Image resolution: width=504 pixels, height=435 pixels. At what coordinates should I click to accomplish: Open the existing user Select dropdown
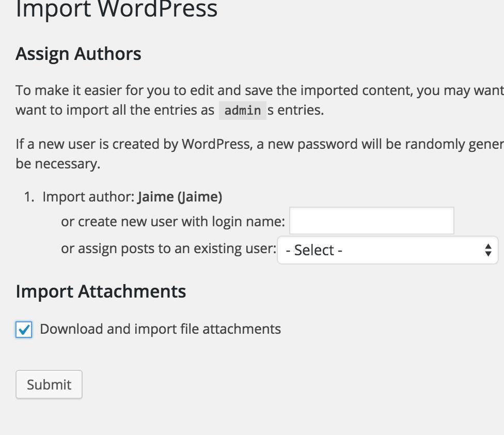pyautogui.click(x=387, y=250)
